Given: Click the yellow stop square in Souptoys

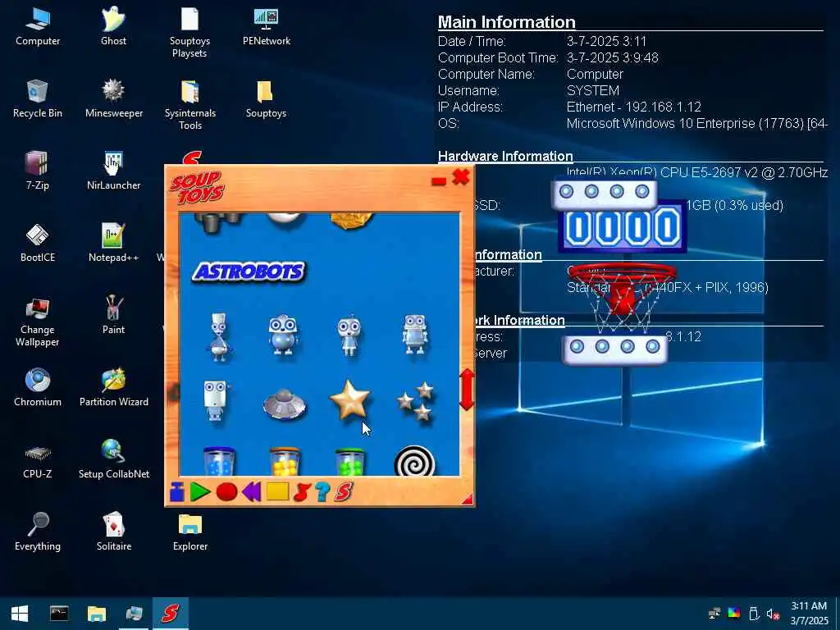Looking at the screenshot, I should (277, 491).
